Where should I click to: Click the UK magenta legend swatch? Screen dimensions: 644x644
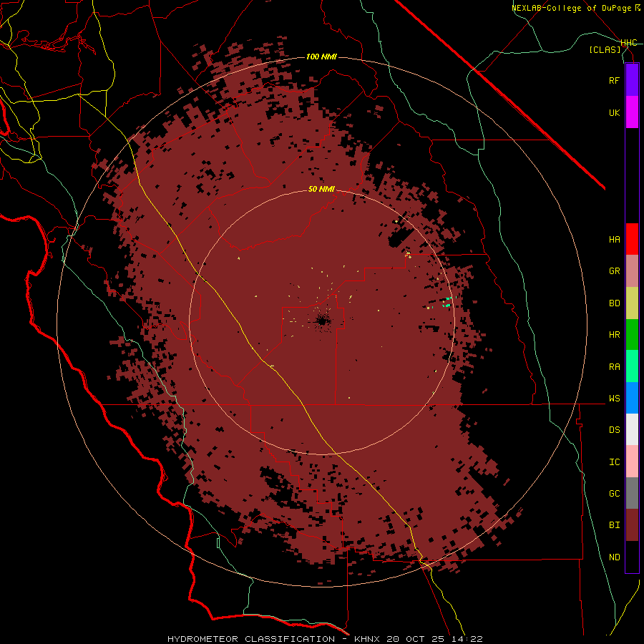click(632, 112)
